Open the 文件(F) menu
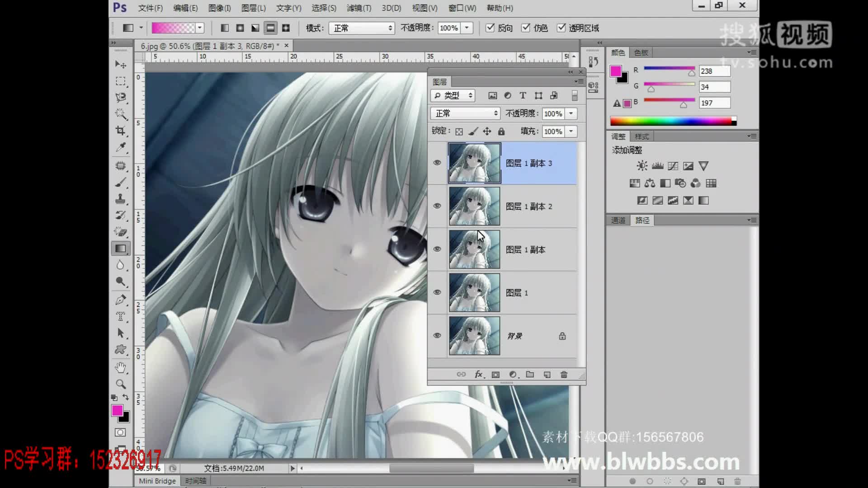Screen dimensions: 868x488 tap(150, 8)
